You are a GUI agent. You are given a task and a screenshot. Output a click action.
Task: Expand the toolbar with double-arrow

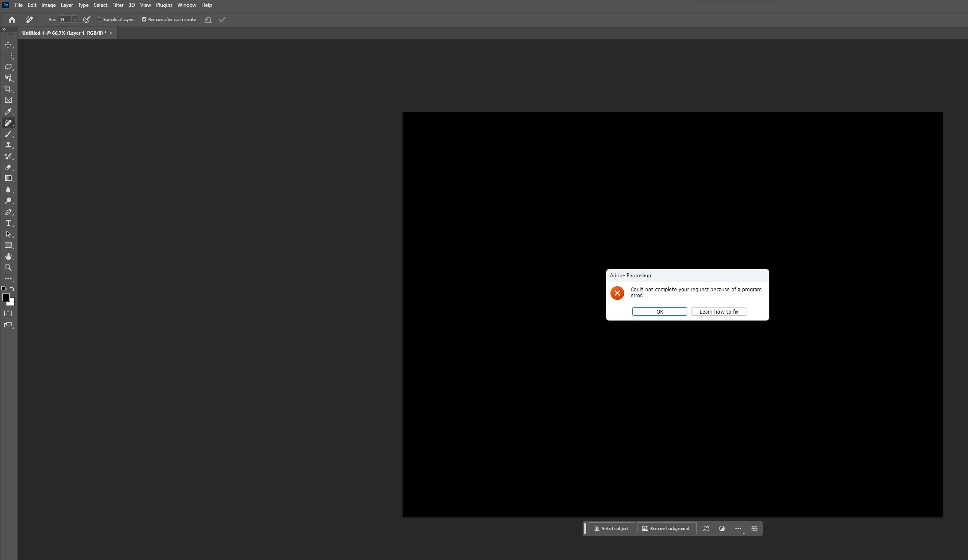[x=4, y=29]
